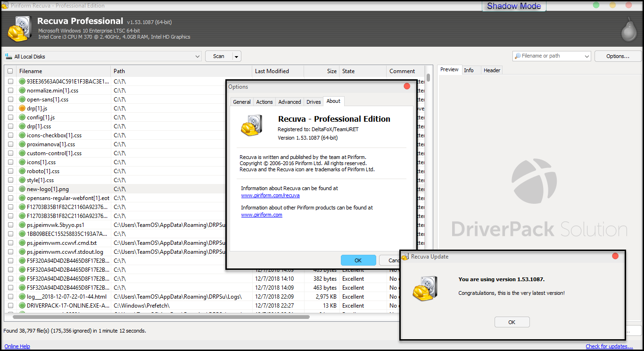Image resolution: width=644 pixels, height=351 pixels.
Task: Check the box for DRIVERPACK-17-ONLINE.EXE row
Action: click(x=10, y=306)
